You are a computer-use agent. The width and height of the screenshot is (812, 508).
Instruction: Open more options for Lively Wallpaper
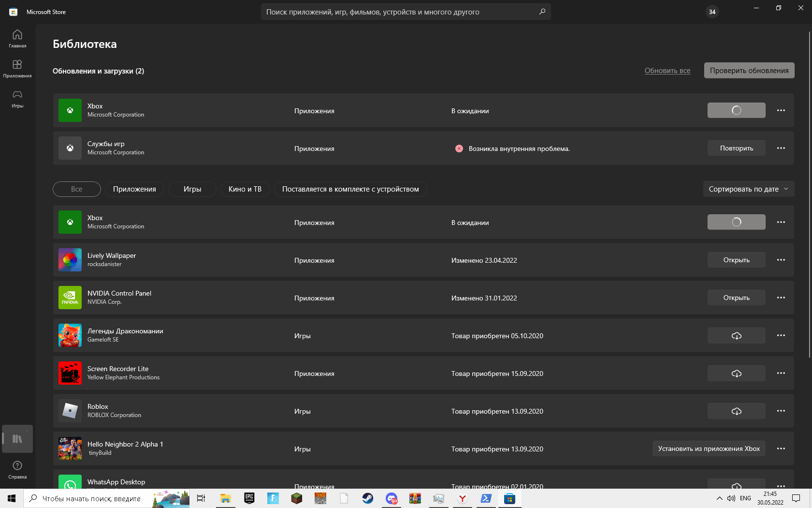pyautogui.click(x=781, y=260)
